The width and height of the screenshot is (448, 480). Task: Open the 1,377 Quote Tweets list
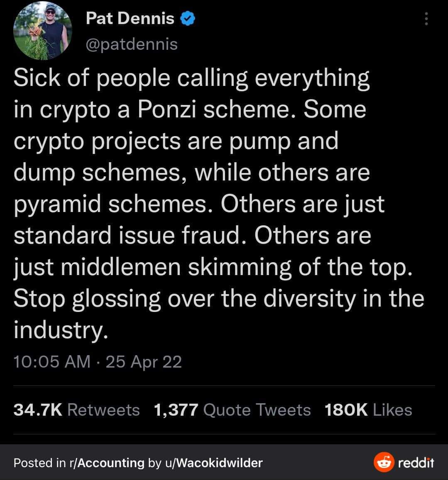tap(232, 410)
